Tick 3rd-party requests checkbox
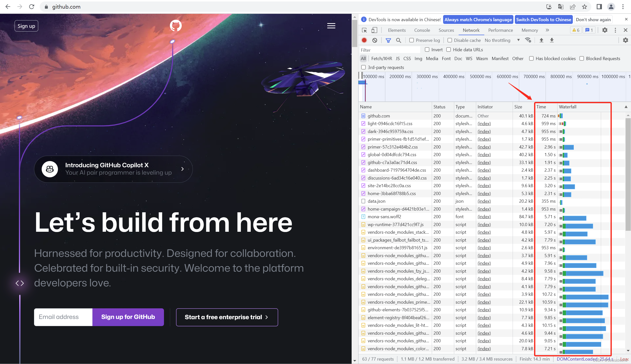The height and width of the screenshot is (364, 631). click(x=363, y=67)
